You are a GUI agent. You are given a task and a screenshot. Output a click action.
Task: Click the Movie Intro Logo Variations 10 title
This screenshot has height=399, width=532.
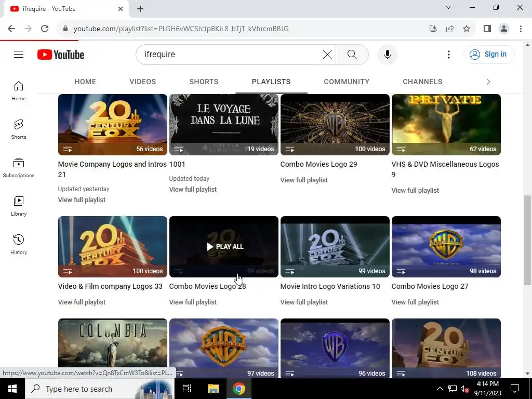pos(330,286)
